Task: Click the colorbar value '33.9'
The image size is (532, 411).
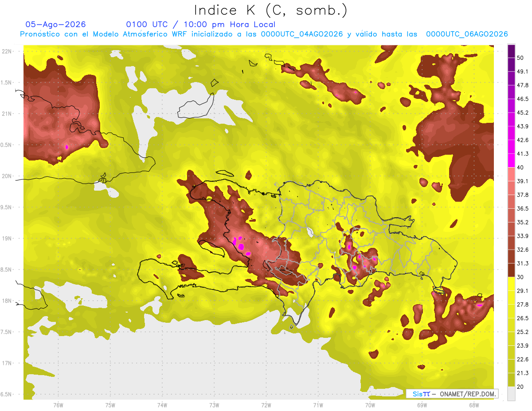Action: tap(522, 236)
